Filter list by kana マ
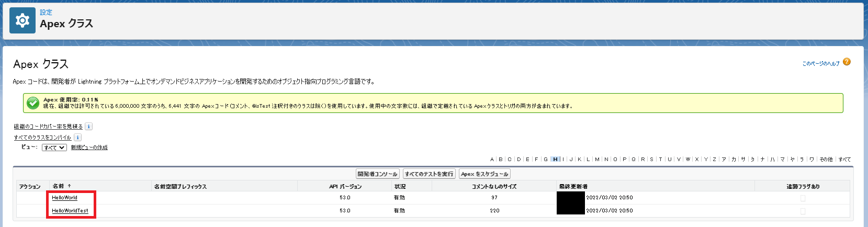Viewport: 868px width, 227px height. pos(783,160)
